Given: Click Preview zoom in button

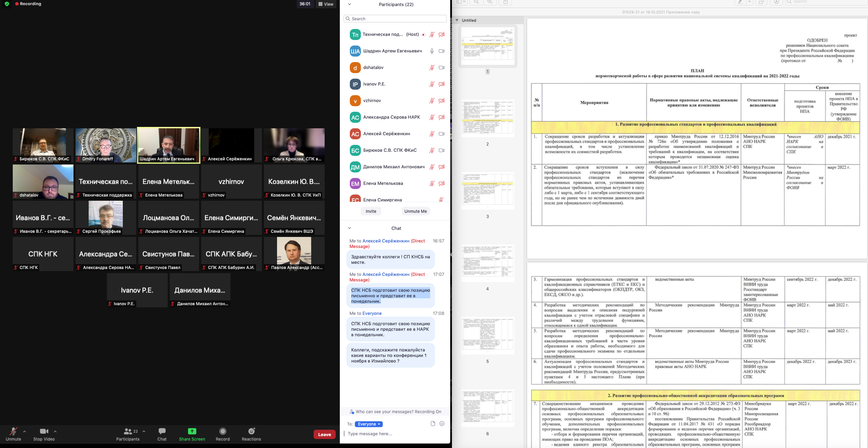Looking at the screenshot, I should point(490,2).
